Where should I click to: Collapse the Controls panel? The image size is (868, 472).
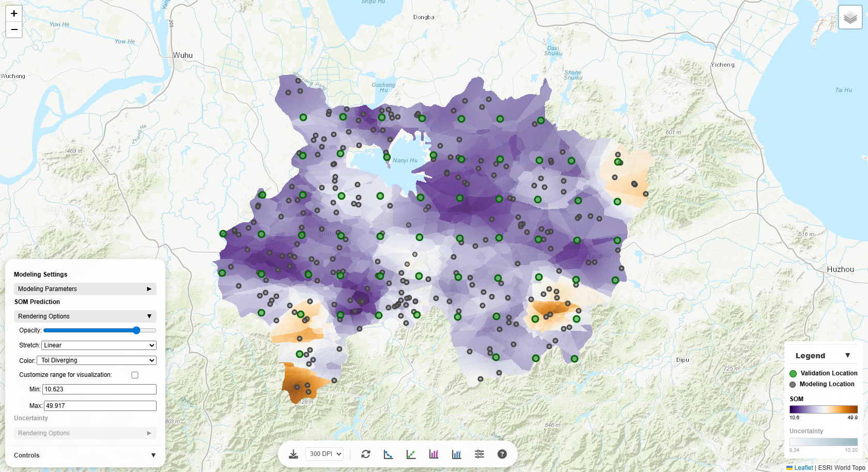[85, 455]
